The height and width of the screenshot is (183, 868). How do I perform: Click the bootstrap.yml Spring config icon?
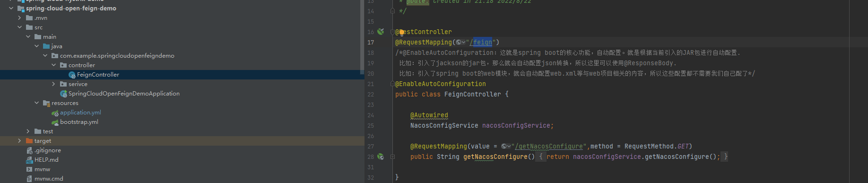tap(55, 122)
